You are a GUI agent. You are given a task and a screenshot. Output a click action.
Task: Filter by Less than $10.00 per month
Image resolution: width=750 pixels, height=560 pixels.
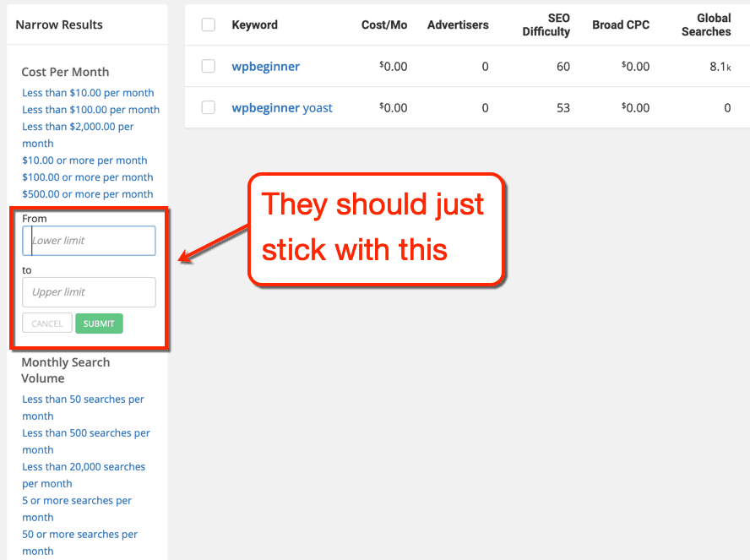tap(87, 92)
